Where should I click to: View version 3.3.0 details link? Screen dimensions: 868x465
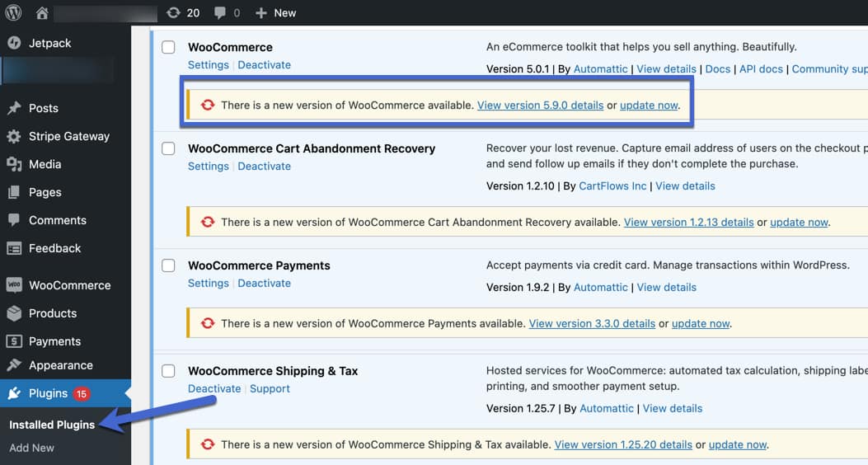[x=592, y=323]
